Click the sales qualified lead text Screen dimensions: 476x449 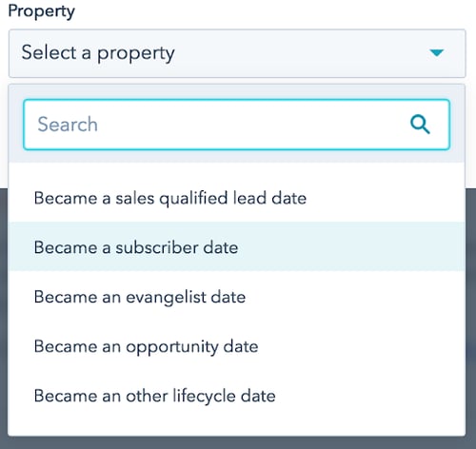point(190,199)
